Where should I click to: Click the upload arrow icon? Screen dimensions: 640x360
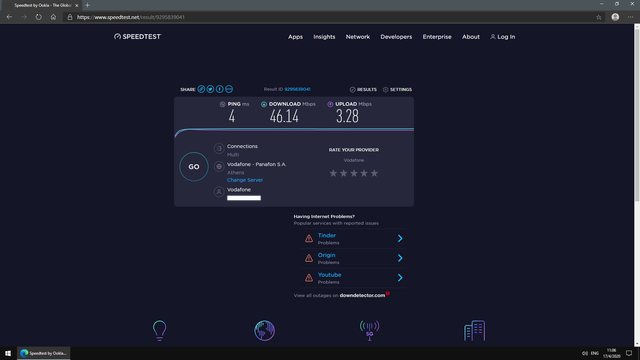(x=330, y=104)
